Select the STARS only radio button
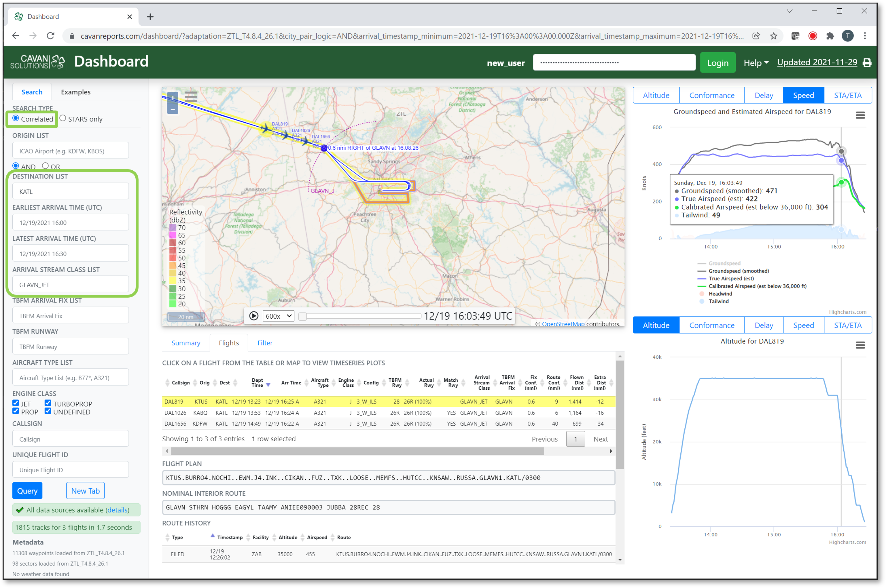886x588 pixels. tap(63, 119)
